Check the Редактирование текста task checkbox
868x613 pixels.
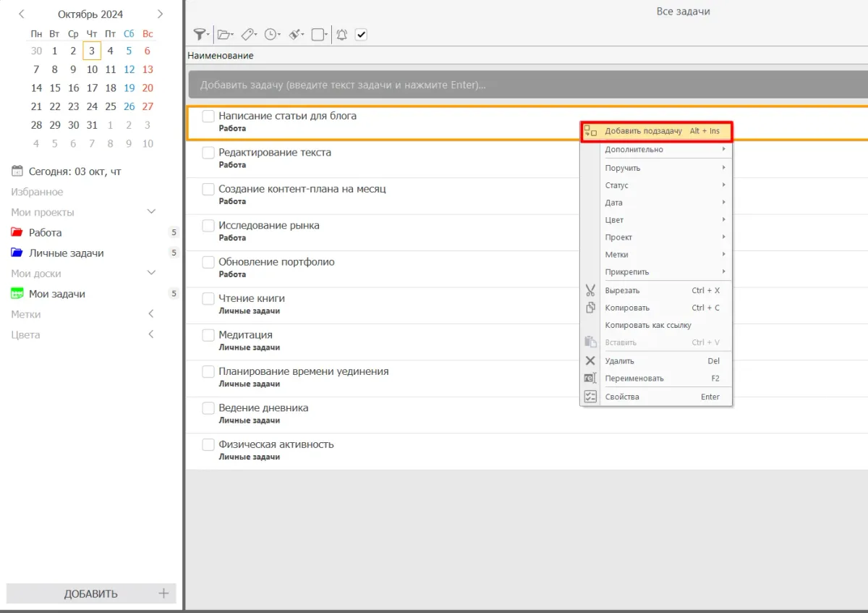[x=208, y=153]
